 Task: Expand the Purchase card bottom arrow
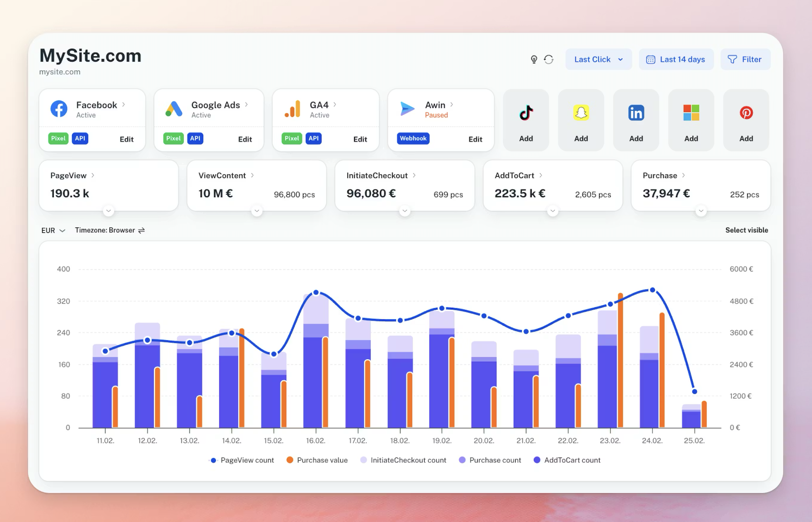click(x=701, y=211)
